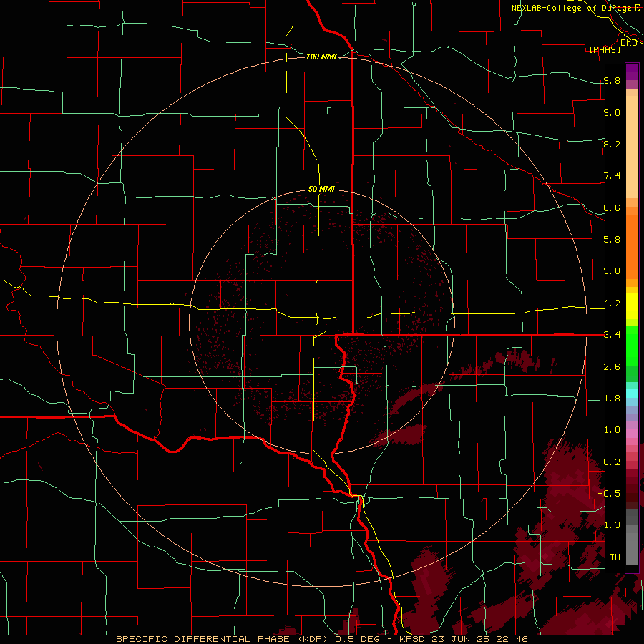Click the bright green segment of the color bar
Screen dimensions: 644x644
(x=632, y=345)
